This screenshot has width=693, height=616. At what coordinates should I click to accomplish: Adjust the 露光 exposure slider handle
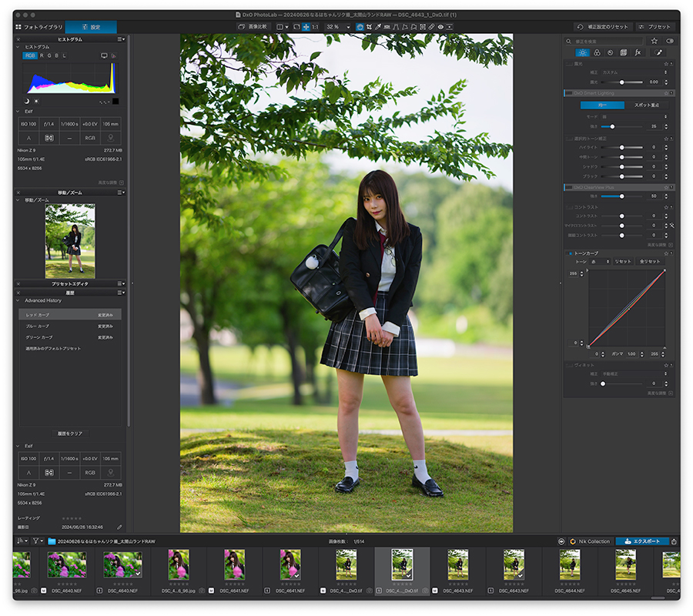point(622,82)
